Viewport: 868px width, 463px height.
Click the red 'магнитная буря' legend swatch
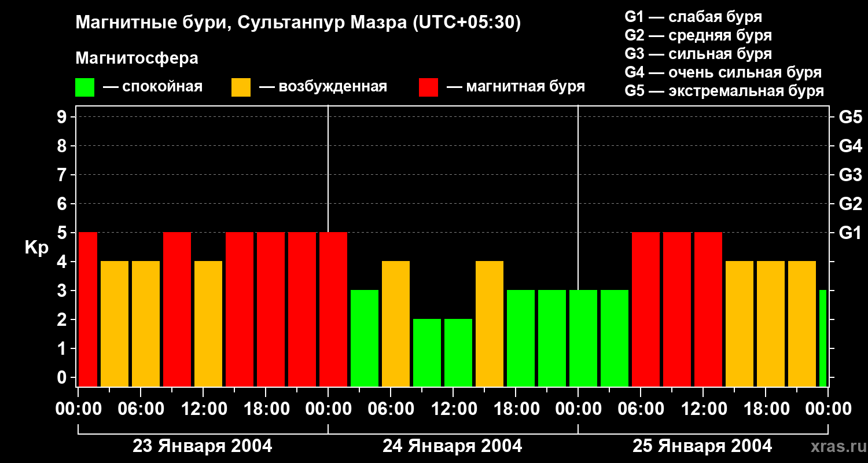[428, 87]
